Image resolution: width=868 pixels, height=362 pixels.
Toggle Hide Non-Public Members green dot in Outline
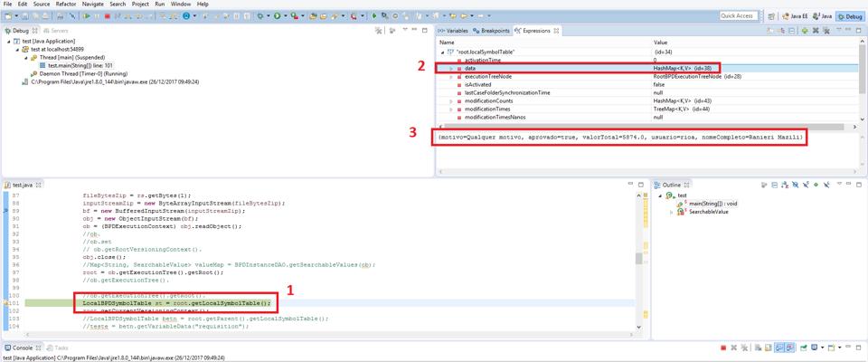point(816,185)
